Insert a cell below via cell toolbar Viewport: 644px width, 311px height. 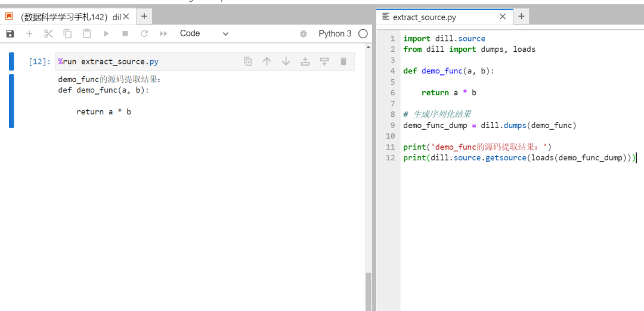point(324,61)
